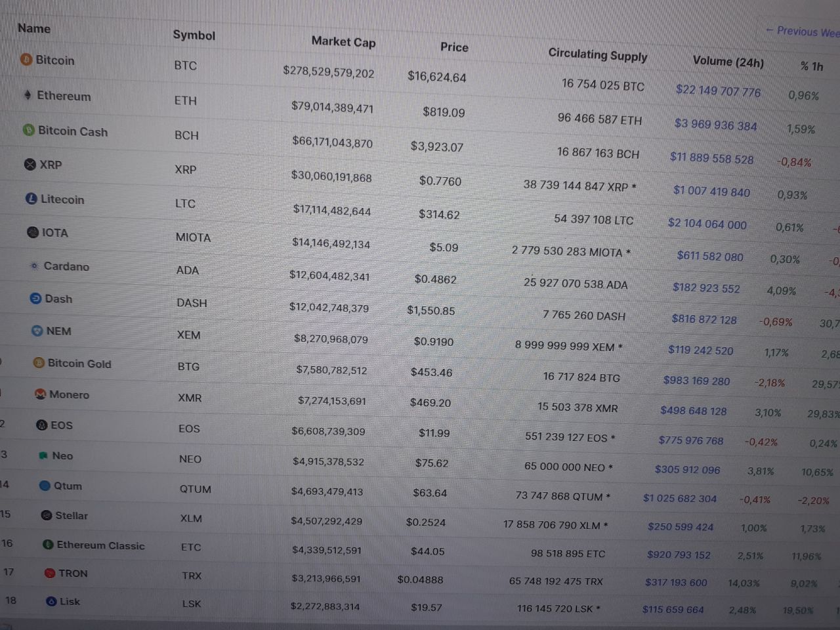Select Dash price $1,550.85
Image resolution: width=840 pixels, height=630 pixels.
pos(430,310)
